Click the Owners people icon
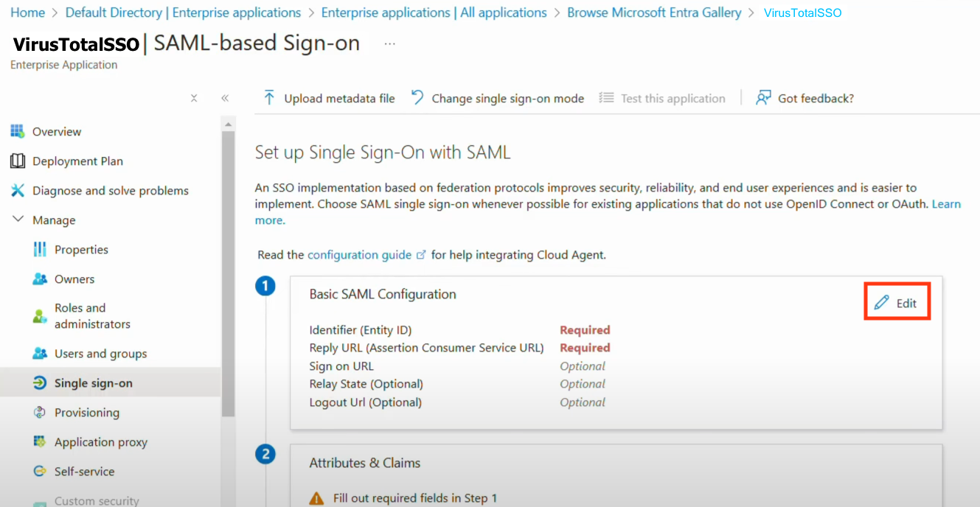 coord(40,279)
